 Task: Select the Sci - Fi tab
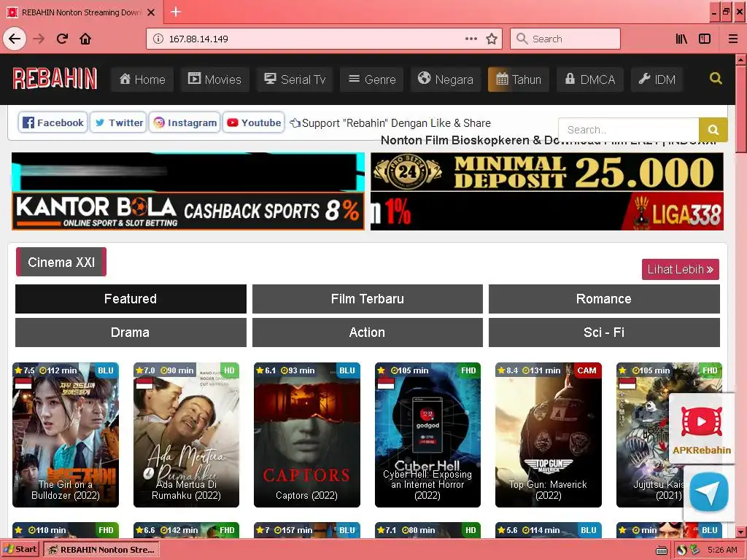coord(604,332)
